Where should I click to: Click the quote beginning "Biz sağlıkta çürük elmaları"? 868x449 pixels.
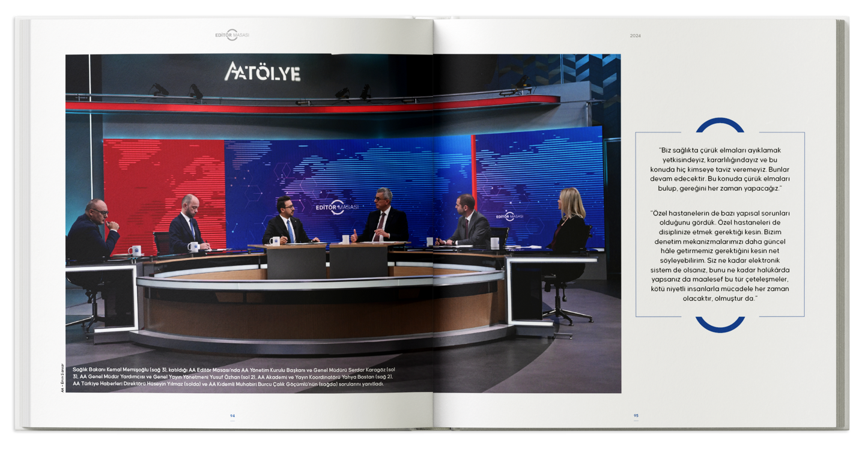719,169
